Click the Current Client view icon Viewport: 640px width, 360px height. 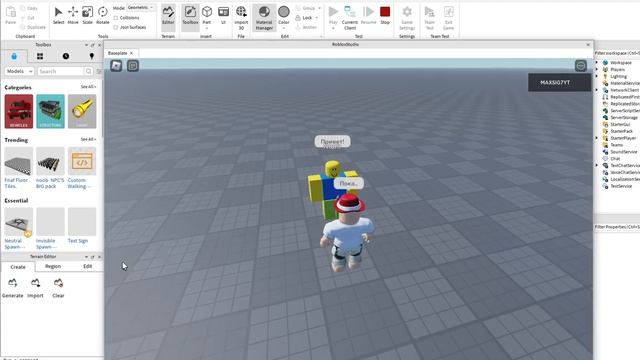350,18
